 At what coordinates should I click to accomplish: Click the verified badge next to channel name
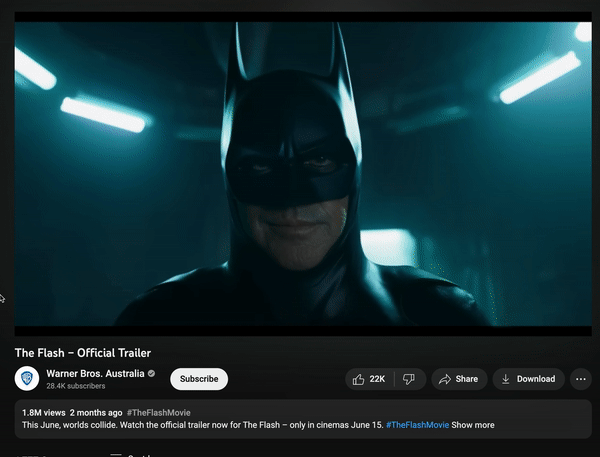[x=152, y=374]
